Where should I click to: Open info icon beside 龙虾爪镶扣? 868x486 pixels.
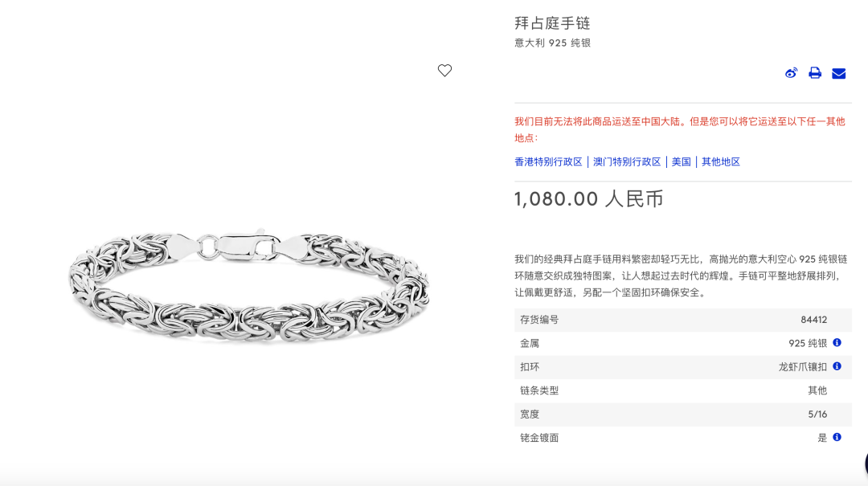837,366
